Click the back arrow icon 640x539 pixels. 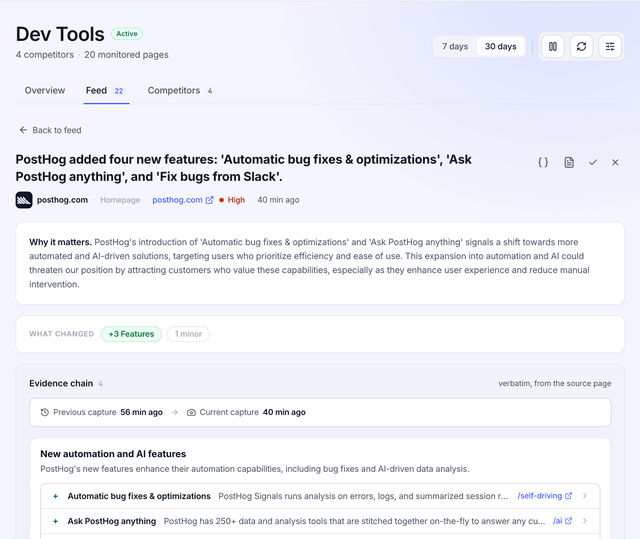[x=23, y=130]
